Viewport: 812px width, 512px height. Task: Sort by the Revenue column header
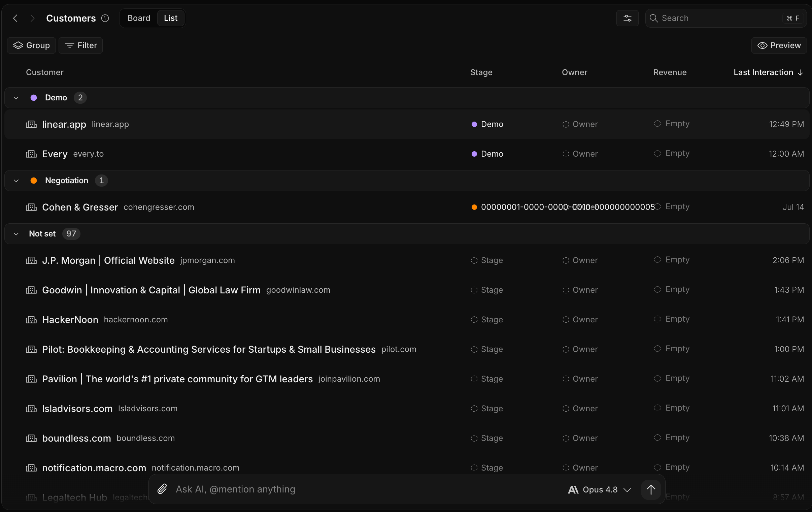pos(670,72)
